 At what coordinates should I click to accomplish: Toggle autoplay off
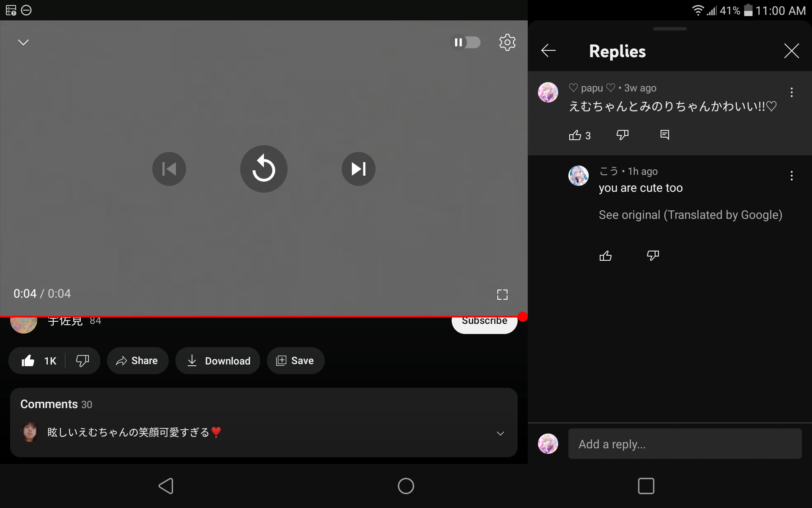pyautogui.click(x=466, y=42)
